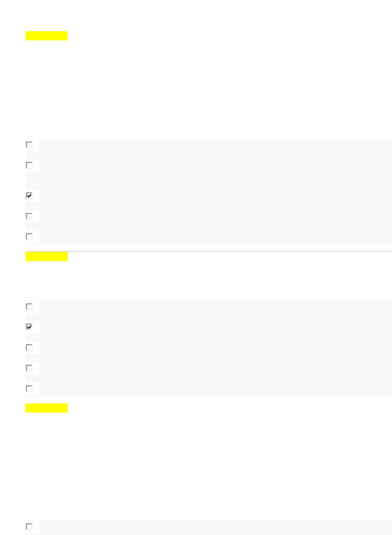Viewport: 392px width, 535px height.
Task: Tick the fourth checkbox in the middle answer group
Action: 29,368
